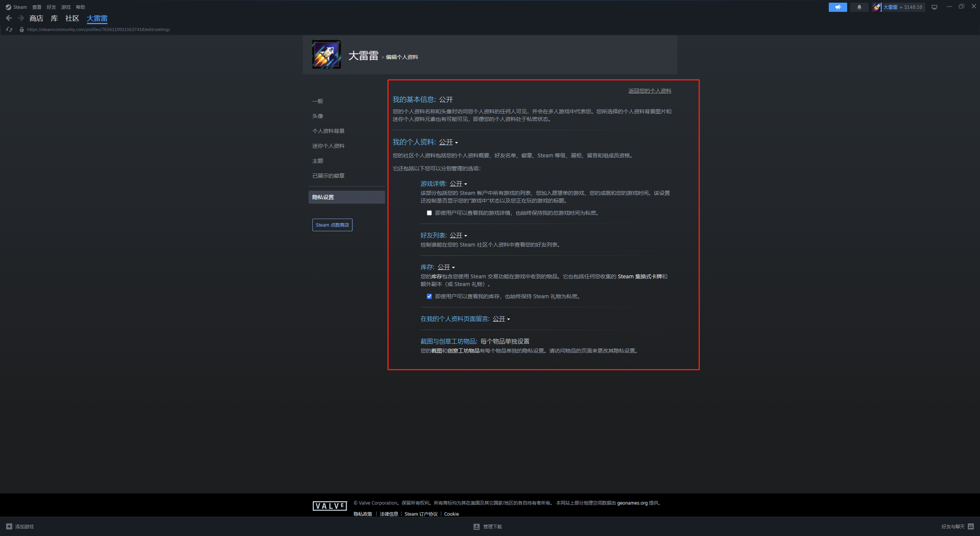The width and height of the screenshot is (980, 536).
Task: Click the large rocket profile avatar
Action: 327,55
